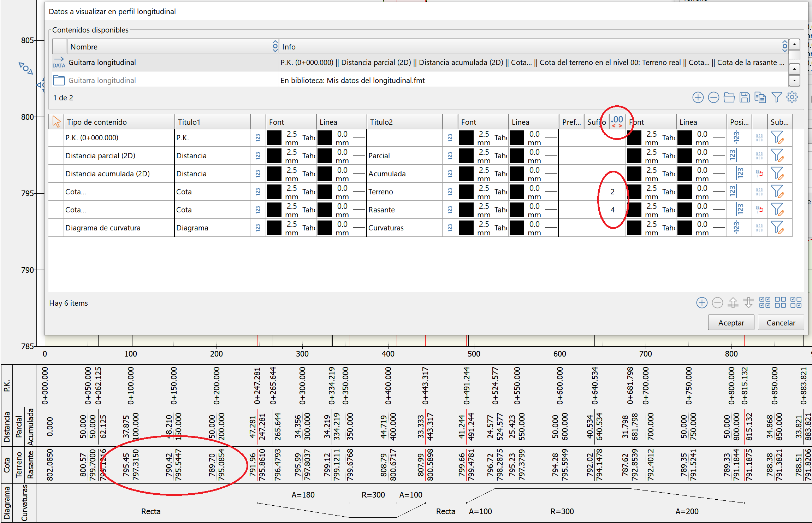Move the selected item down the list
Viewport: 812px width, 523px height.
(749, 303)
